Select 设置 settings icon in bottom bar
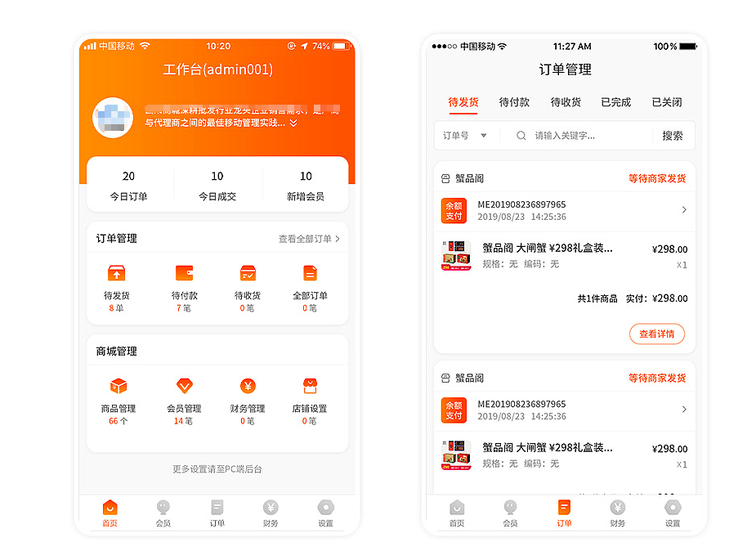This screenshot has height=560, width=756. 325,508
